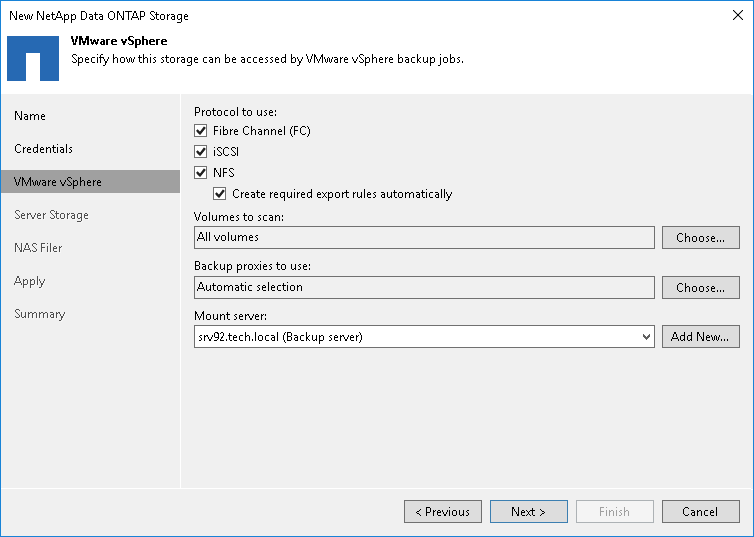Select Server Storage step in sidebar

coord(51,215)
